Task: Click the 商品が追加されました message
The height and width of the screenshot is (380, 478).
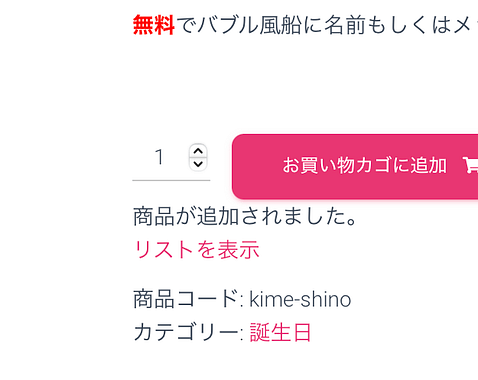Action: pos(245,216)
